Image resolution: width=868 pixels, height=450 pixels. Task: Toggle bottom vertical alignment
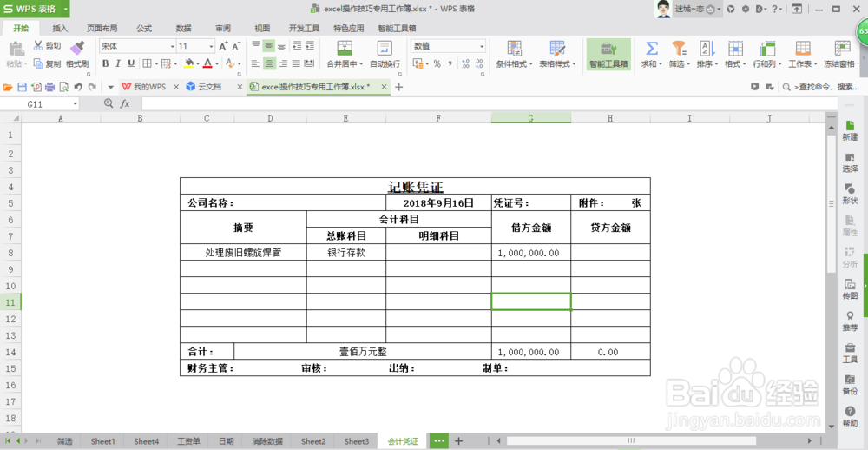282,45
